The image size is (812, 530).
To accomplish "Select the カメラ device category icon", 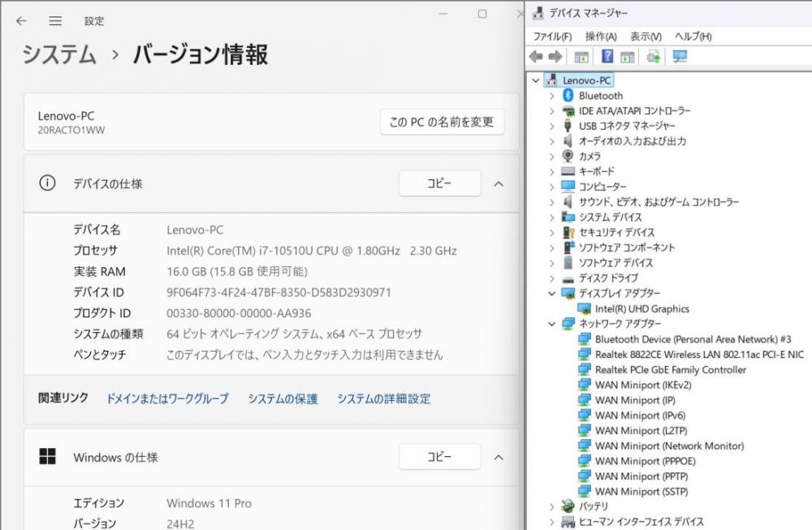I will [x=568, y=156].
